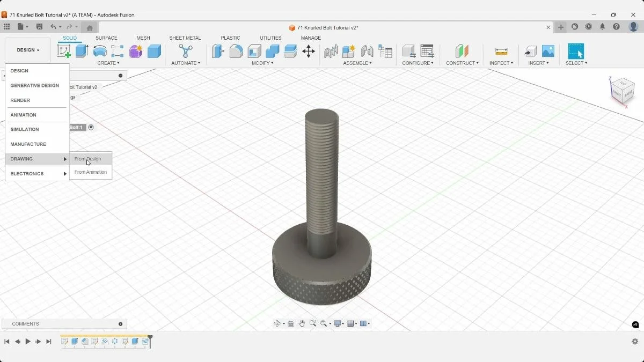
Task: Select the Box primitive tool
Action: pyautogui.click(x=154, y=51)
